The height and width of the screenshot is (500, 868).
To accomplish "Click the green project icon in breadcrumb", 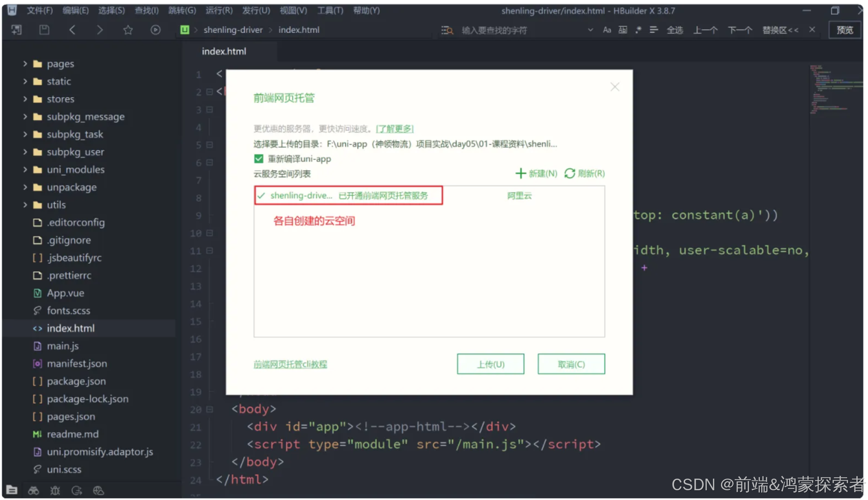I will point(185,30).
